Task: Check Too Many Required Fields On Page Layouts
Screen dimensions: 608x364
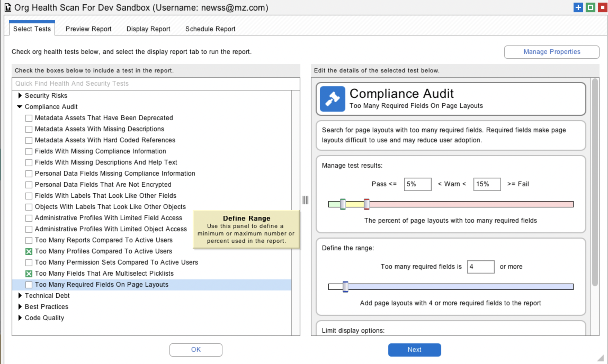Action: click(x=29, y=285)
